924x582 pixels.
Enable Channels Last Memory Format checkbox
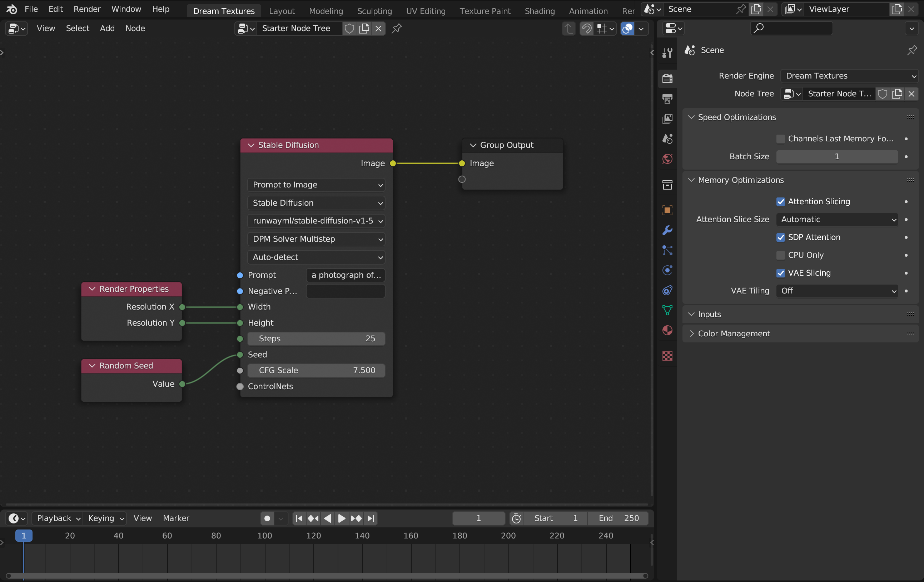point(780,139)
